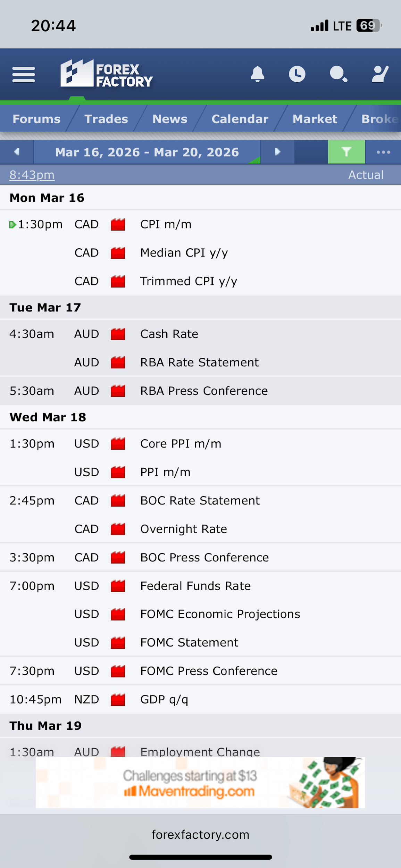Open the date range Mar 16 - Mar 20 picker
The image size is (401, 868).
pos(147,152)
